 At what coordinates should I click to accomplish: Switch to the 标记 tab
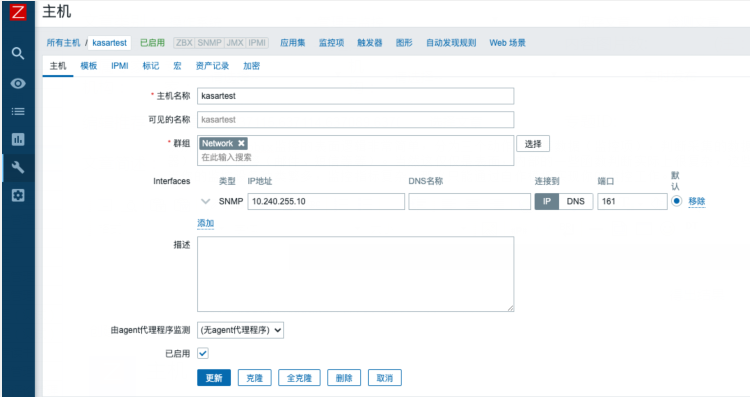tap(151, 66)
